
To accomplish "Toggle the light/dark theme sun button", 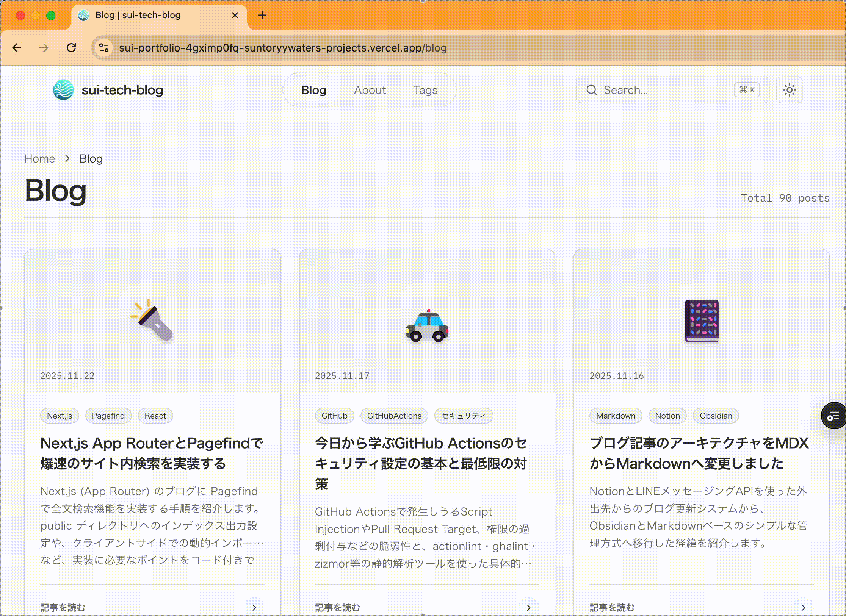I will click(x=789, y=90).
